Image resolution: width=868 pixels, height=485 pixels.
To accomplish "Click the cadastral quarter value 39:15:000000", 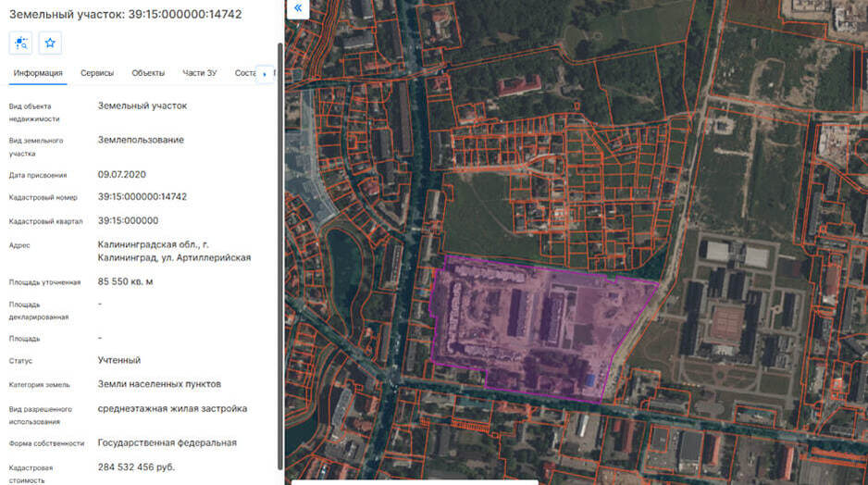I will (128, 221).
